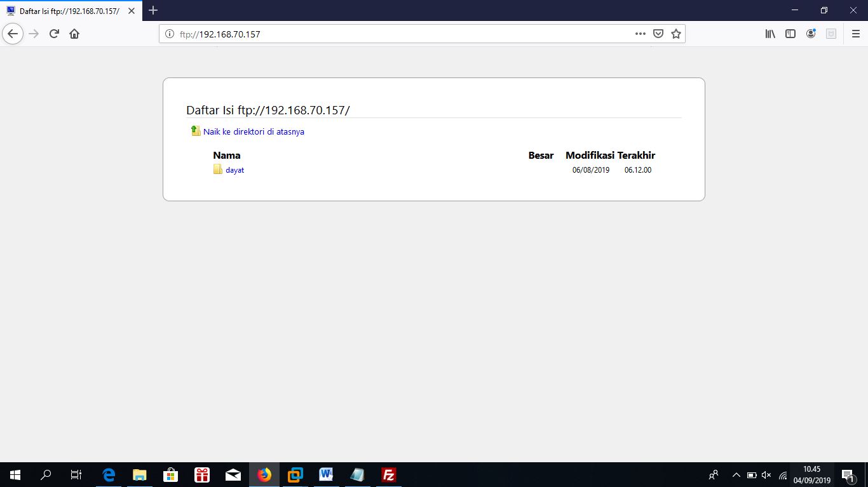
Task: Toggle the Firefox sidebar
Action: tap(790, 34)
